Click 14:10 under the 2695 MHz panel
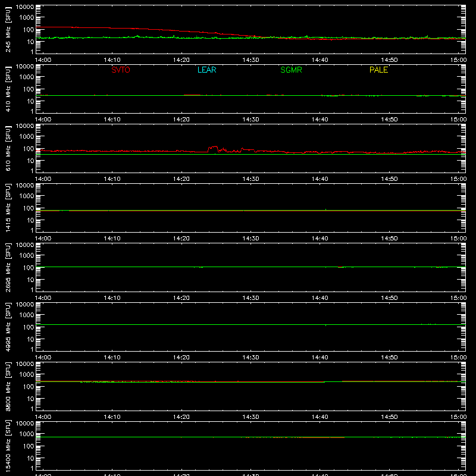Screen dimensions: 476x476 pos(112,298)
